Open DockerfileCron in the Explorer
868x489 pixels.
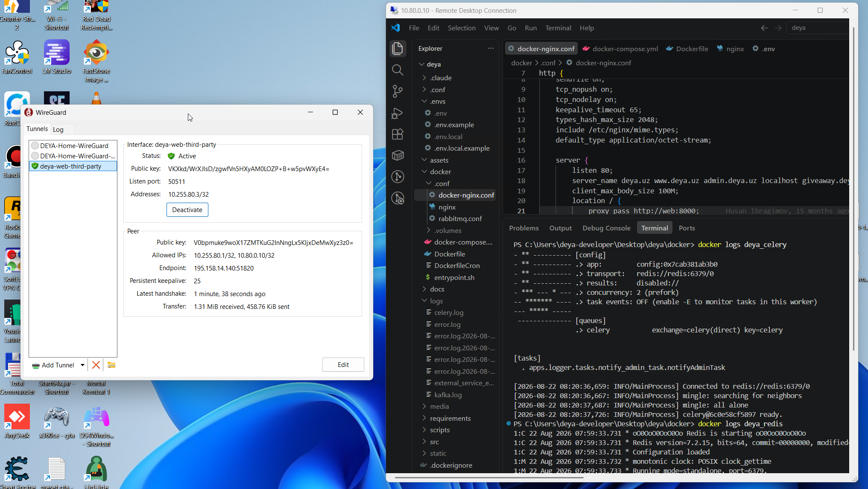pyautogui.click(x=457, y=265)
